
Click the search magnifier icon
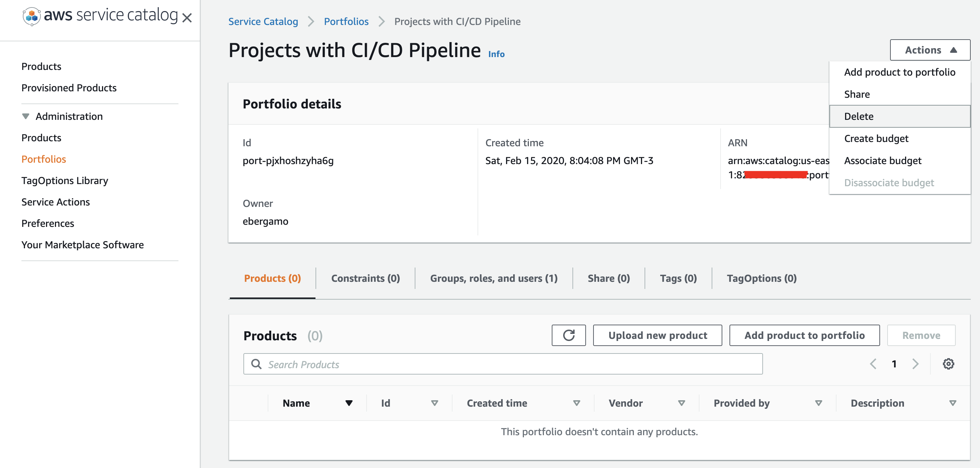tap(256, 364)
